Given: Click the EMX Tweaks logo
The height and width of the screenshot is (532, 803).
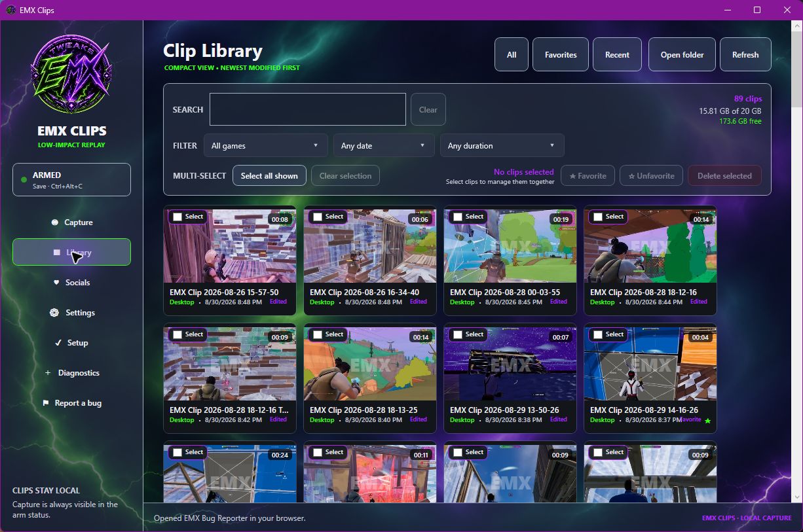Looking at the screenshot, I should (71, 74).
